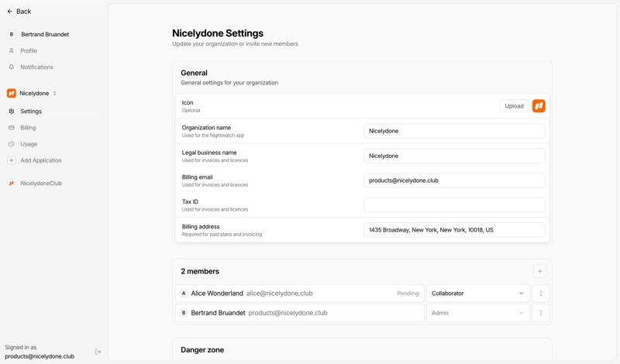Click signed-in email products@nicelydone.club at sidebar bottom
The height and width of the screenshot is (364, 620).
coord(40,356)
